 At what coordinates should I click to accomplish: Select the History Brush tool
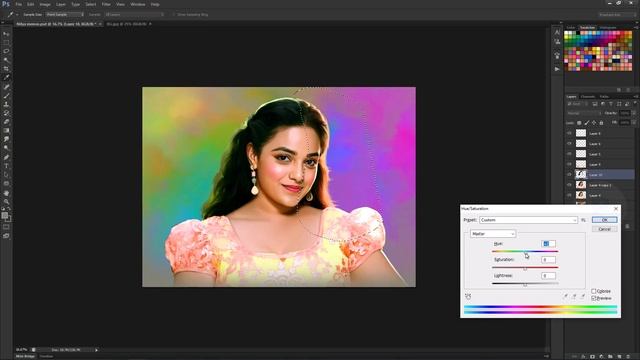click(x=6, y=113)
